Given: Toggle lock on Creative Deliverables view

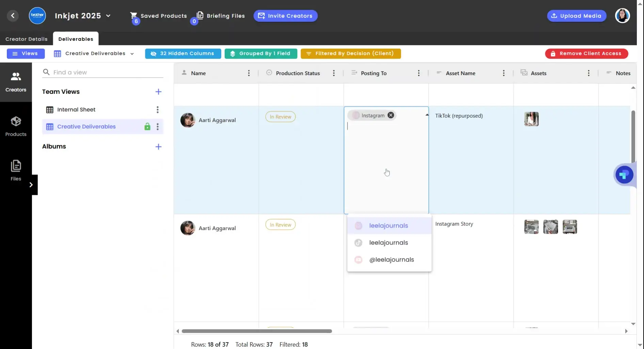Looking at the screenshot, I should pos(147,127).
